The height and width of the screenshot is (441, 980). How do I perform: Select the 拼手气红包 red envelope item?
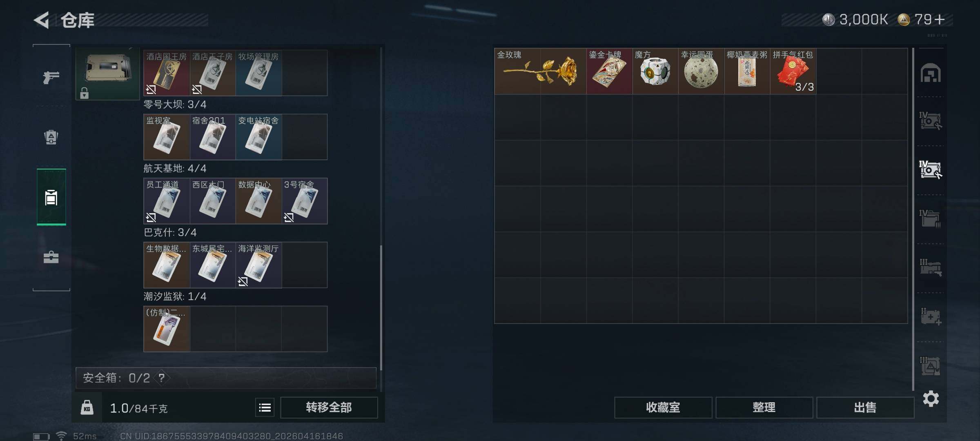point(793,71)
